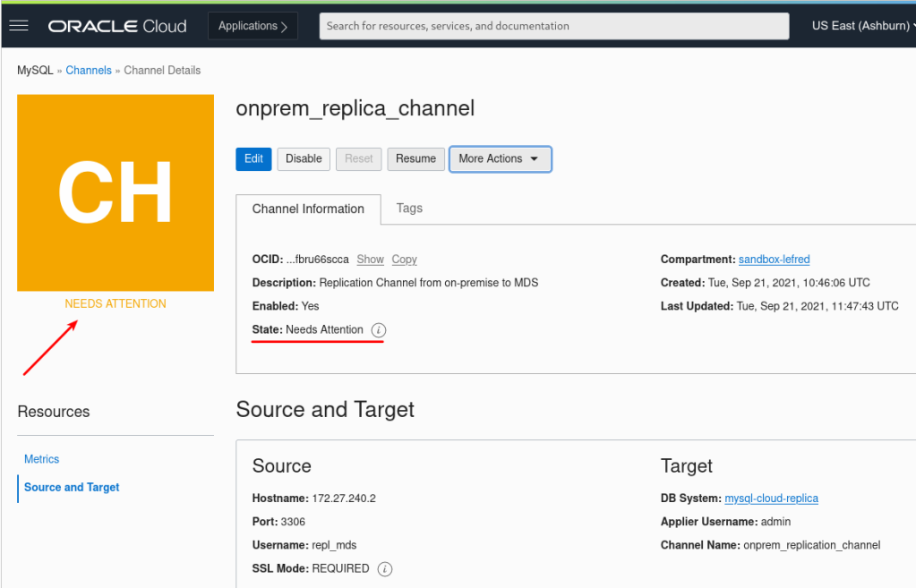Open the mysql-cloud-replica DB System link
The width and height of the screenshot is (916, 588).
pyautogui.click(x=771, y=499)
